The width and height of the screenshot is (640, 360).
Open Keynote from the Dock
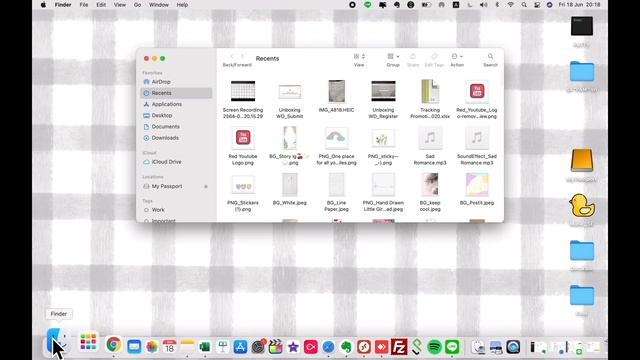click(222, 347)
